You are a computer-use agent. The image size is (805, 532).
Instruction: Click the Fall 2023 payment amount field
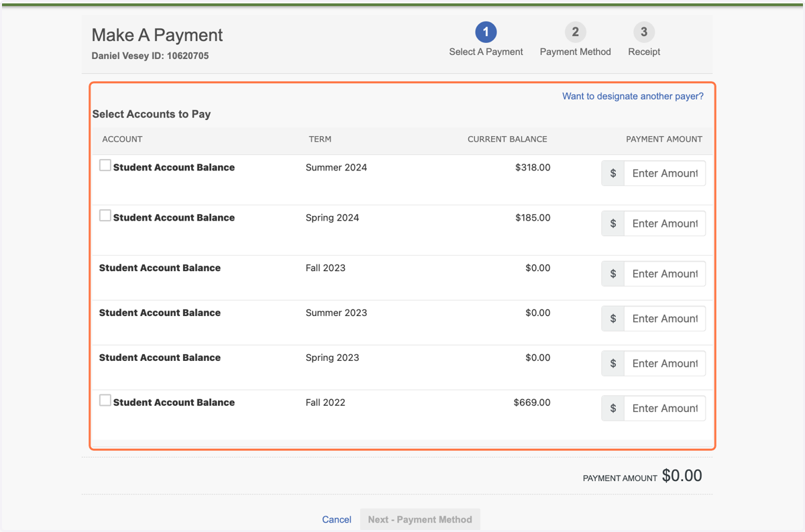click(x=665, y=274)
